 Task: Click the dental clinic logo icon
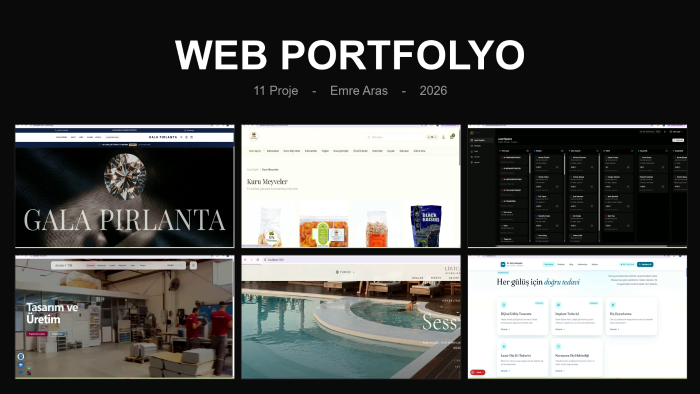(503, 264)
